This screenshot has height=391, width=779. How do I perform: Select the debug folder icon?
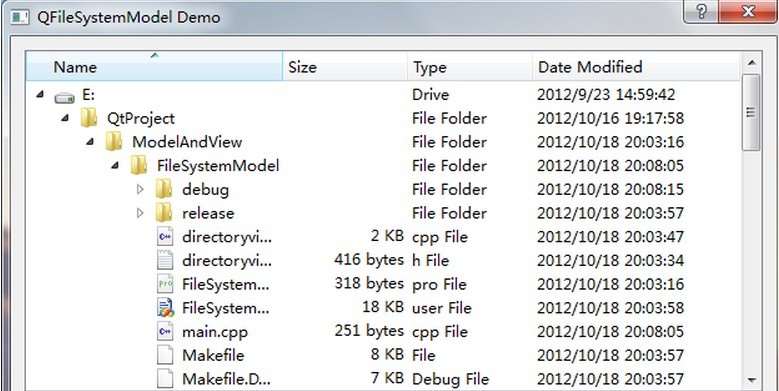164,189
